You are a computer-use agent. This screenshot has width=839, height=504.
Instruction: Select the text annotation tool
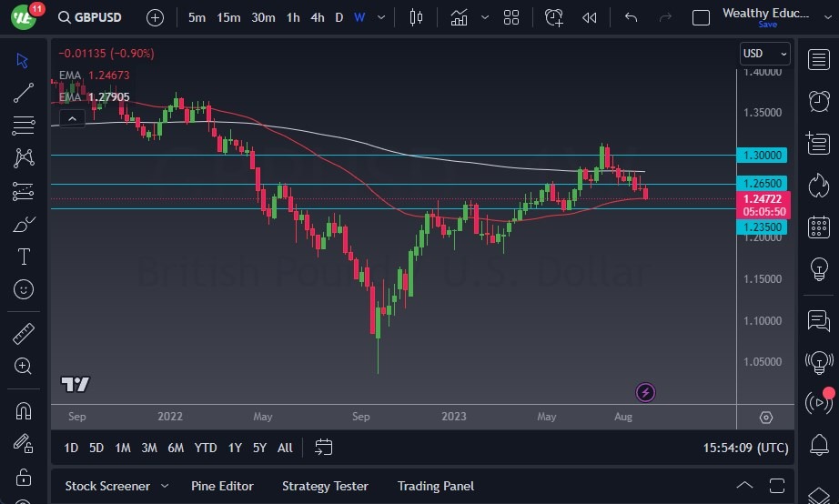tap(24, 257)
